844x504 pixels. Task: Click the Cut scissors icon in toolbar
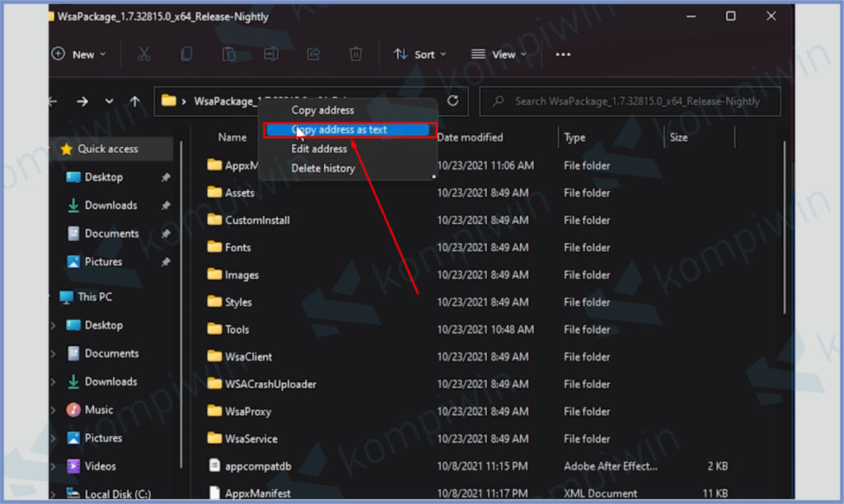(144, 54)
